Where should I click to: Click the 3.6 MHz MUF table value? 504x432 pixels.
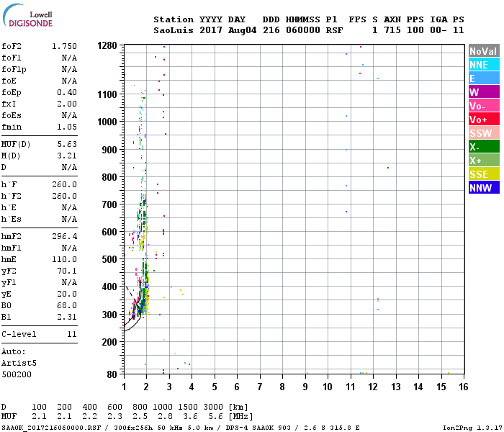[191, 417]
